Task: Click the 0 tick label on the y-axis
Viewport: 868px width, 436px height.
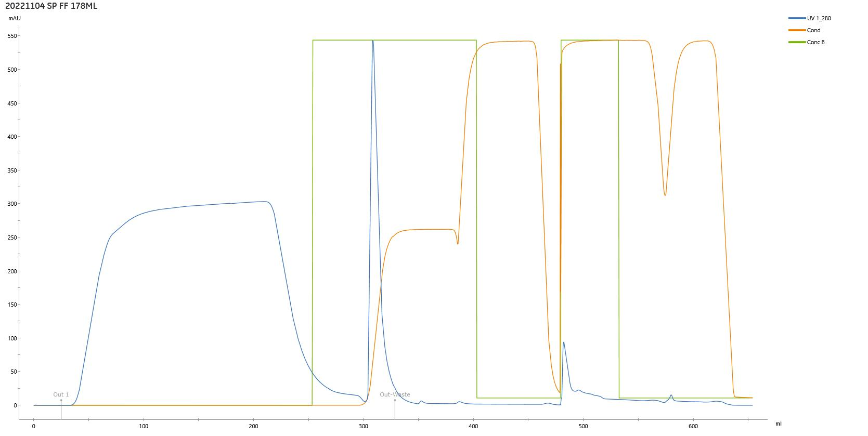Action: pos(16,405)
